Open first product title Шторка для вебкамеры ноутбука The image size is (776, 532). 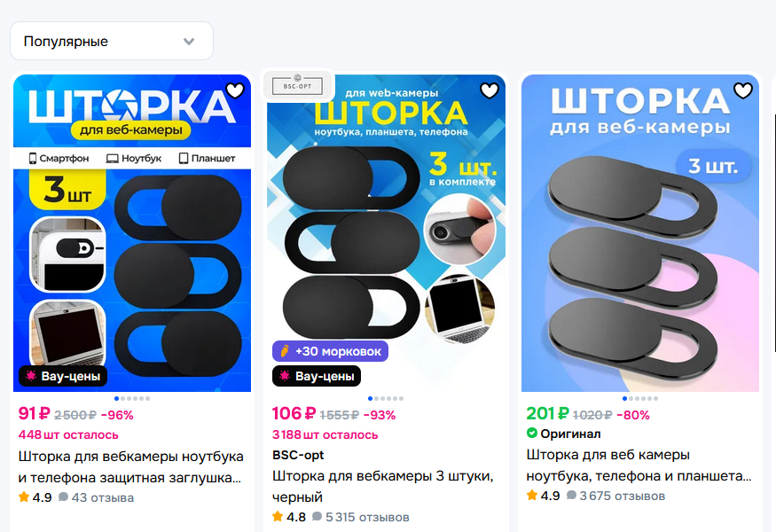click(x=130, y=466)
